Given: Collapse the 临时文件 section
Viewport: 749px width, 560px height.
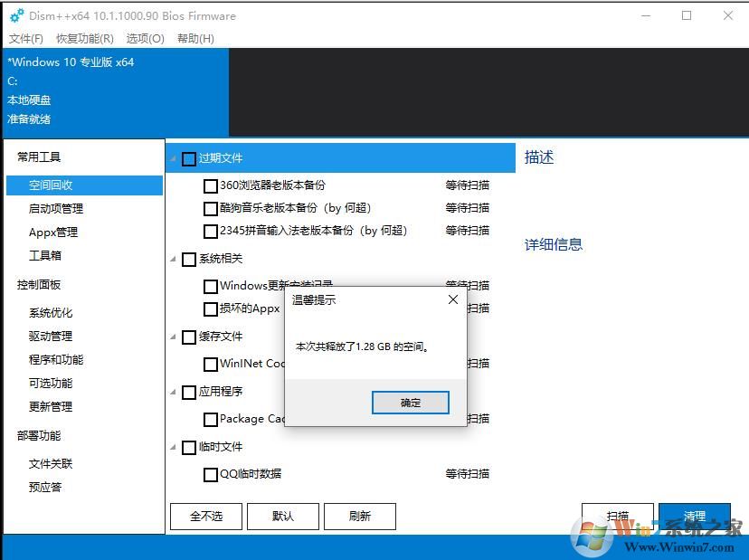Looking at the screenshot, I should pos(172,446).
